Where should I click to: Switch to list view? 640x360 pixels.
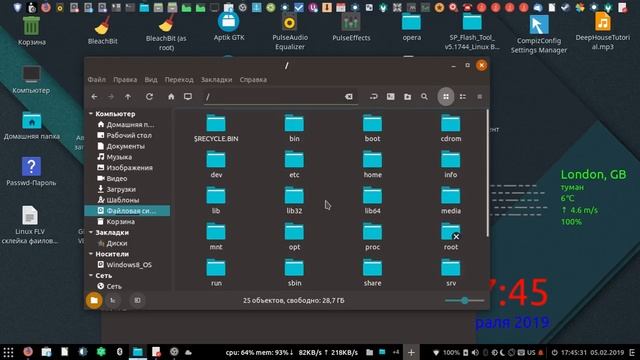click(x=462, y=97)
